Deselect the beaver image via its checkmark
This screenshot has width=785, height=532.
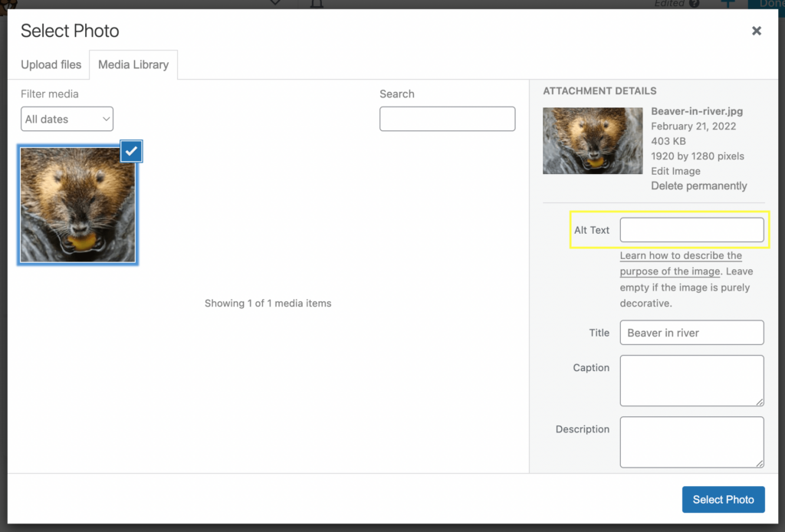coord(130,151)
